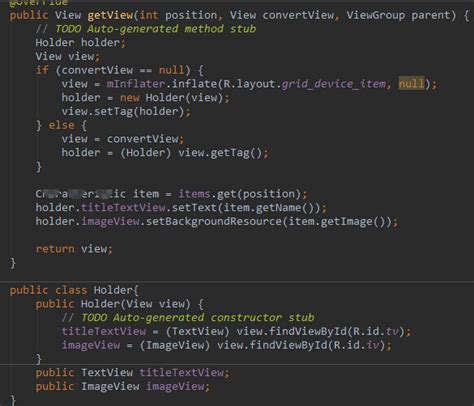This screenshot has height=406, width=474.
Task: Click the '(ImageView)' cast
Action: click(x=175, y=345)
